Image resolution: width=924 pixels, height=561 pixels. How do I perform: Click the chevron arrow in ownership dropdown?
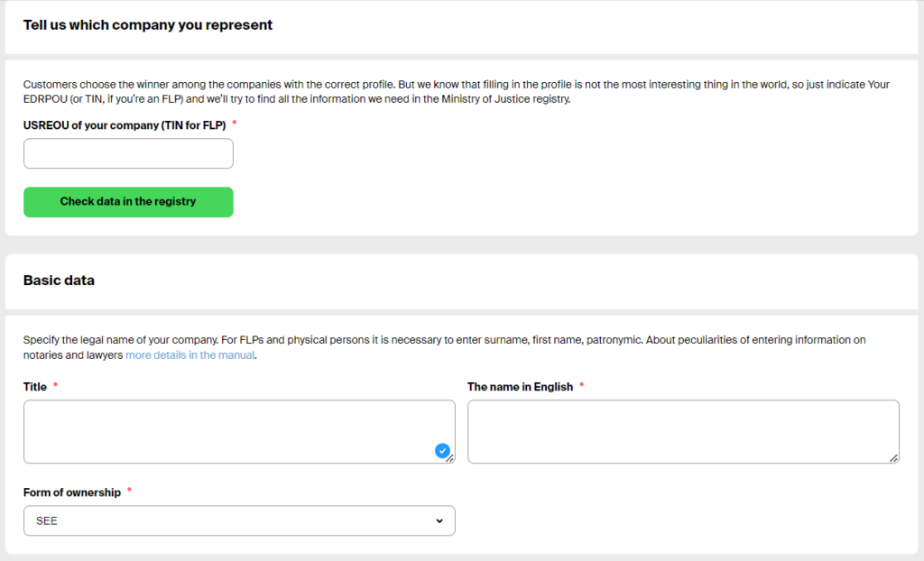(439, 521)
